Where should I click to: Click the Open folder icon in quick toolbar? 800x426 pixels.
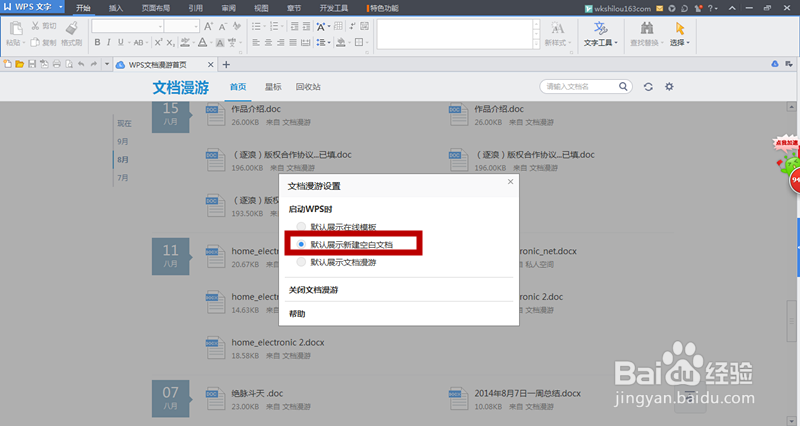coord(19,64)
